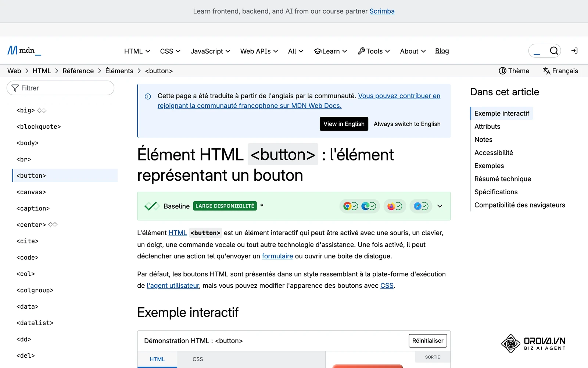The height and width of the screenshot is (368, 588).
Task: Click the deprecated icon next to <center>
Action: pyautogui.click(x=53, y=224)
